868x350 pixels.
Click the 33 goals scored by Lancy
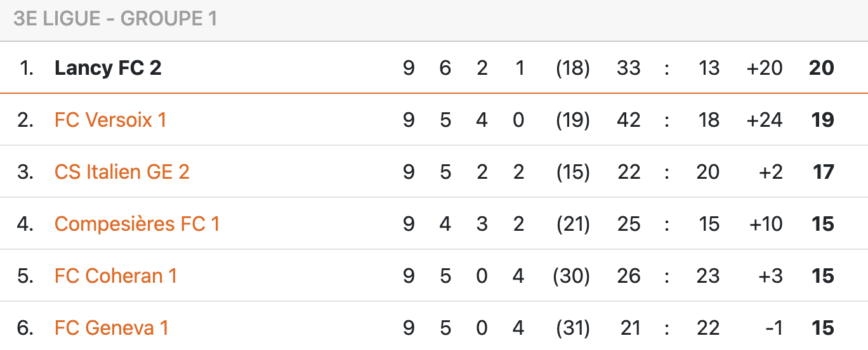628,68
